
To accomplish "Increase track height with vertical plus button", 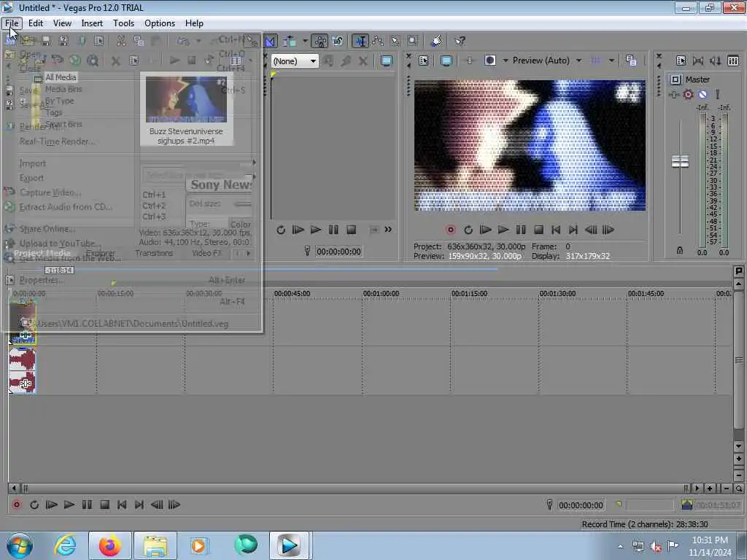I will click(738, 459).
